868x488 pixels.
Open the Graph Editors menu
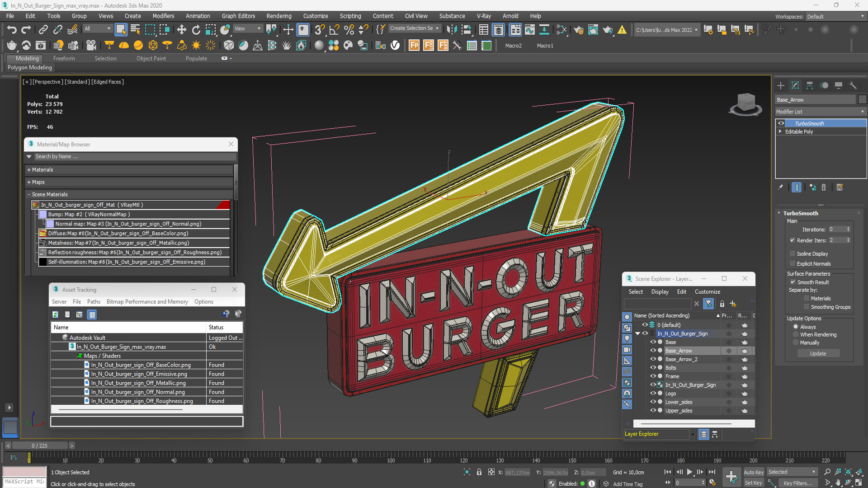[x=238, y=16]
